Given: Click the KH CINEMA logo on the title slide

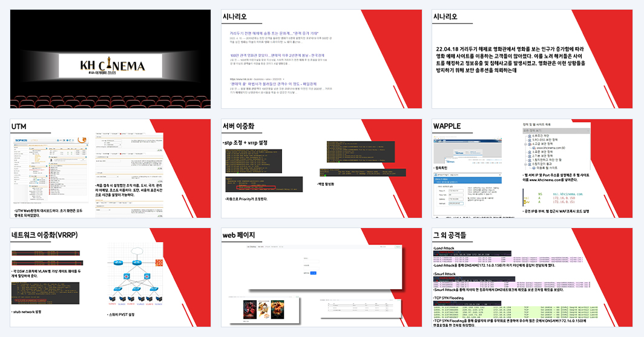Looking at the screenshot, I should (x=112, y=66).
